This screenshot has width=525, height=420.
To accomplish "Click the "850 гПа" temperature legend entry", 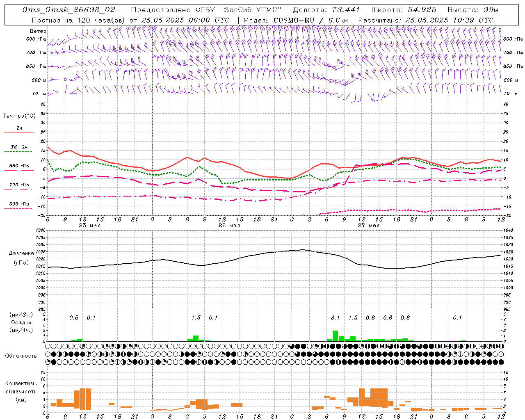I will pos(19,166).
